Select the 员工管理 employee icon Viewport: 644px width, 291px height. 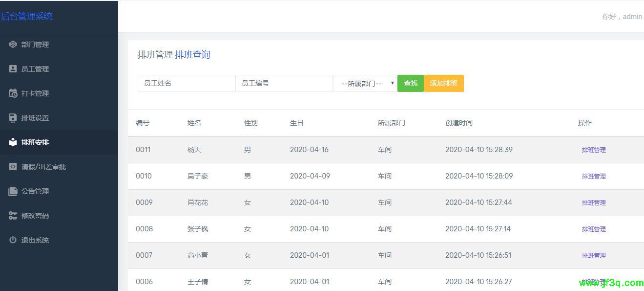tap(13, 68)
